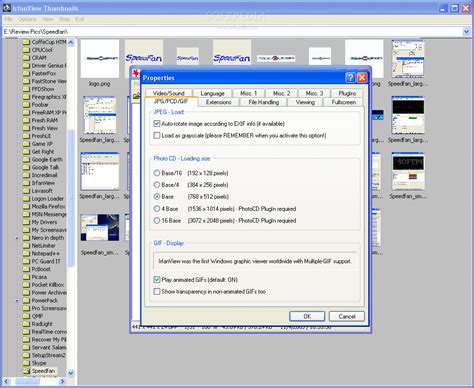
Task: Switch to the PlugIns tab
Action: (347, 93)
